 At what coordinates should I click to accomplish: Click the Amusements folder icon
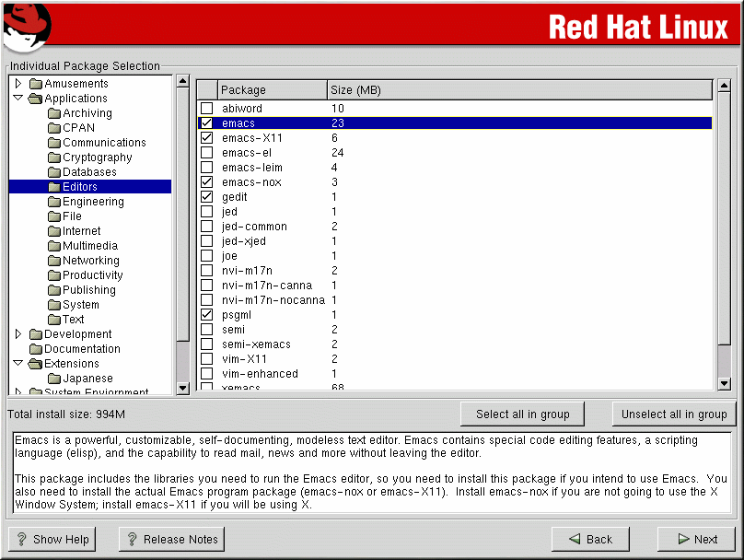[x=36, y=84]
